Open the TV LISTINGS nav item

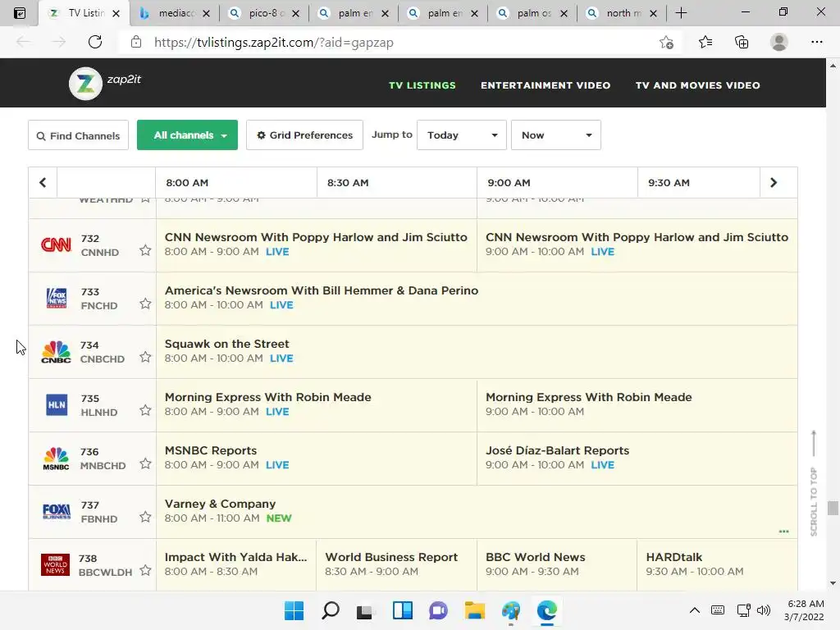point(422,85)
